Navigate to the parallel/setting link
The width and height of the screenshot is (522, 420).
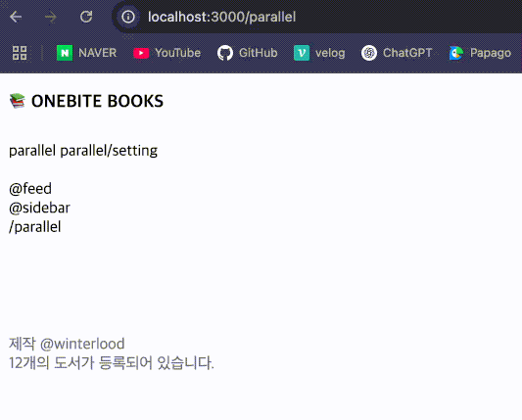click(109, 151)
